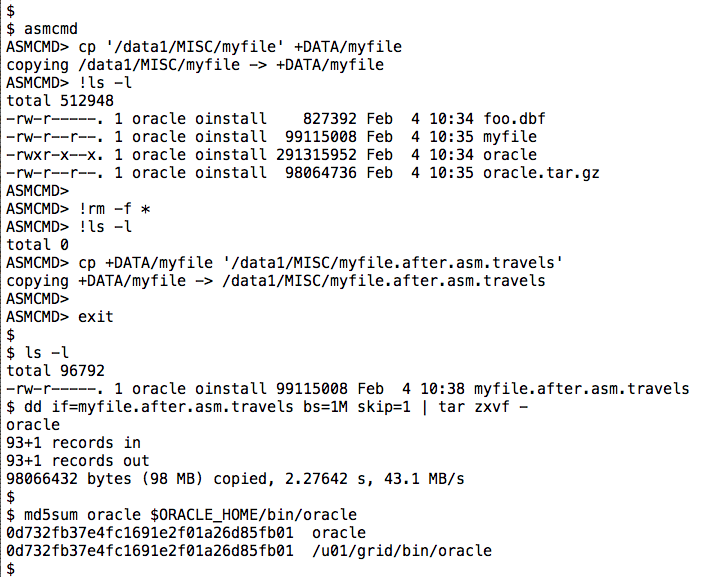Click the '93+1 records out' line

pos(77,461)
